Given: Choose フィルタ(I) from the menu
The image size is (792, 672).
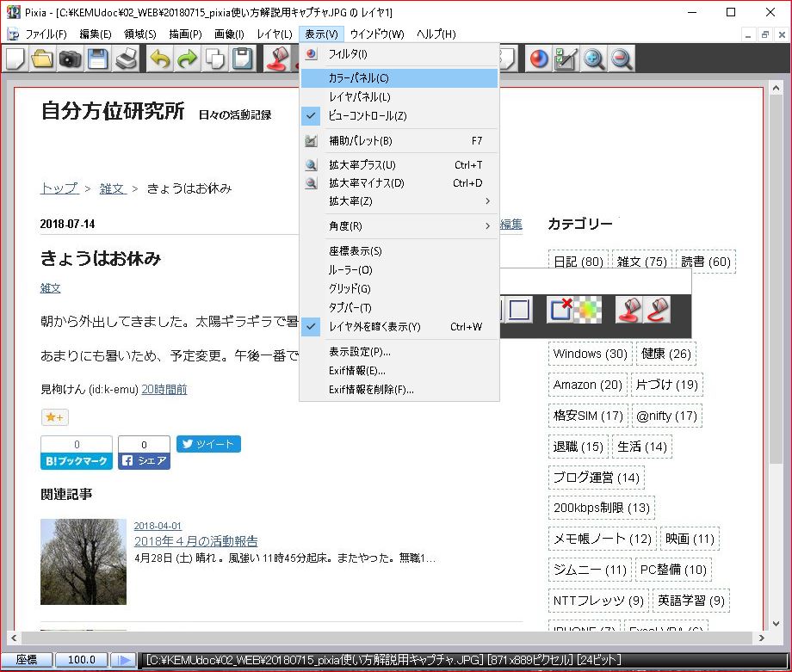Looking at the screenshot, I should coord(399,54).
